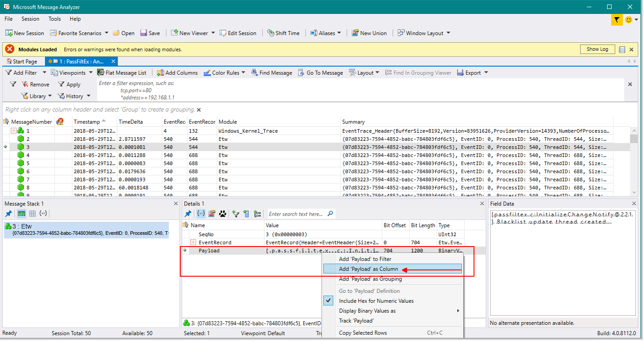Screen dimensions: 644x341
Task: Click the Apply filter button
Action: tap(69, 84)
